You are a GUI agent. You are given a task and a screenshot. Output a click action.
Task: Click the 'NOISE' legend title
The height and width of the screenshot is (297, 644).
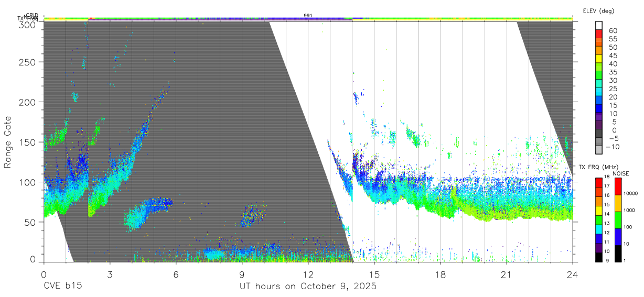pos(621,173)
